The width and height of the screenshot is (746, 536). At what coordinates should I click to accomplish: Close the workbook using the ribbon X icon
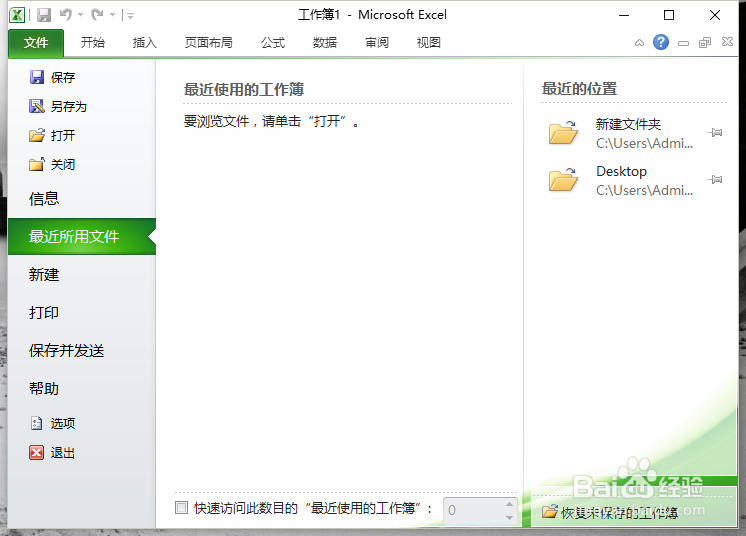point(727,42)
